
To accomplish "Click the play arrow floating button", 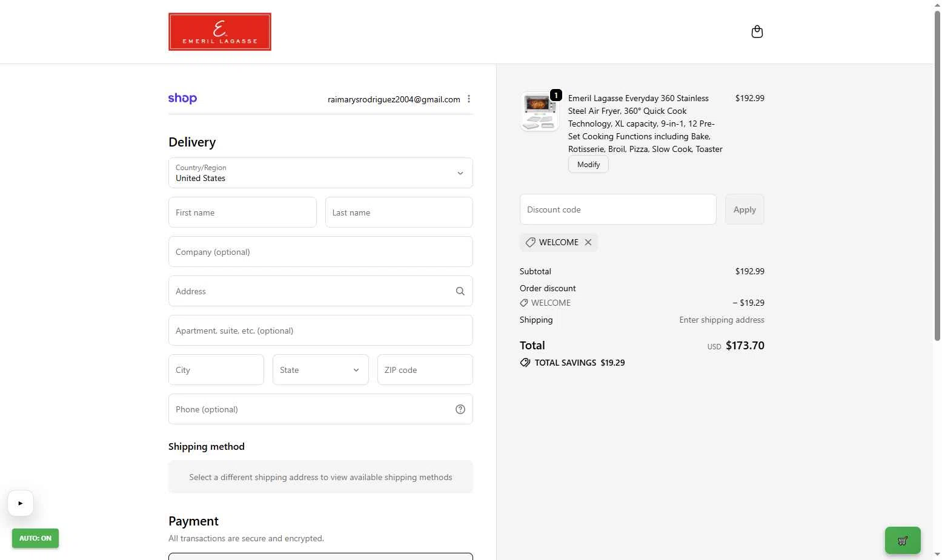I will (x=21, y=503).
